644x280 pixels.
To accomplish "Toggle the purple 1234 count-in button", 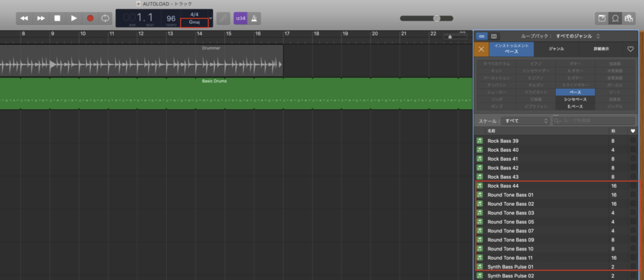I will coord(240,18).
